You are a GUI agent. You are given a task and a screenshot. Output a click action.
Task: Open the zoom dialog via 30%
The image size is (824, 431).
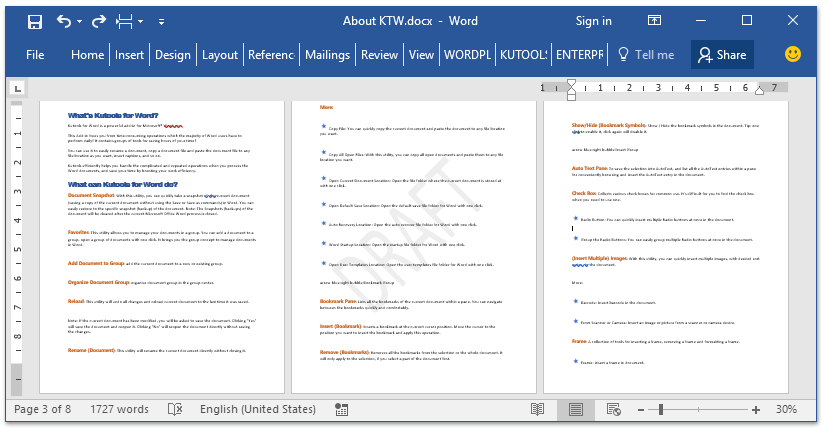coord(786,409)
